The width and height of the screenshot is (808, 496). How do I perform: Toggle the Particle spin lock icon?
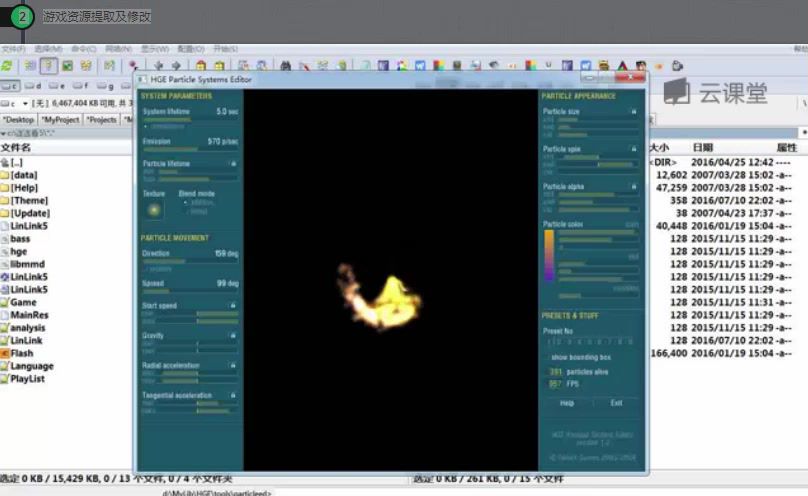[634, 149]
